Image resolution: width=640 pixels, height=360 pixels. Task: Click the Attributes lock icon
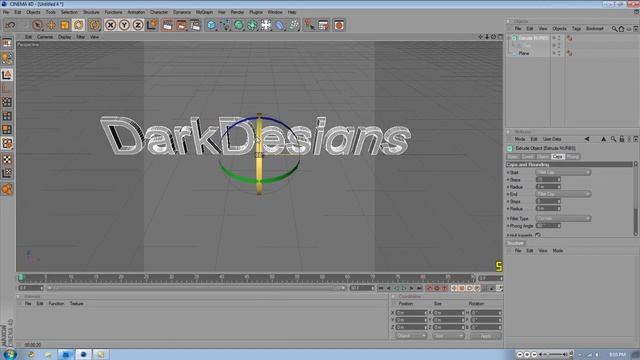622,139
